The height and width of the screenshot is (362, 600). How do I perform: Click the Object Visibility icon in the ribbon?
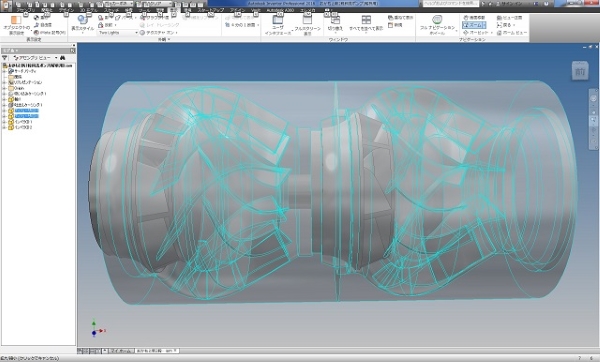(x=16, y=24)
